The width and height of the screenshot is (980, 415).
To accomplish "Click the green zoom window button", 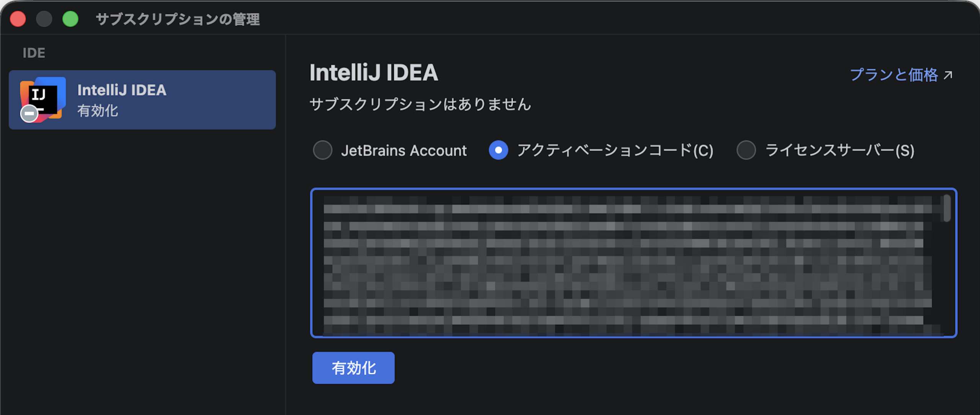I will point(70,19).
